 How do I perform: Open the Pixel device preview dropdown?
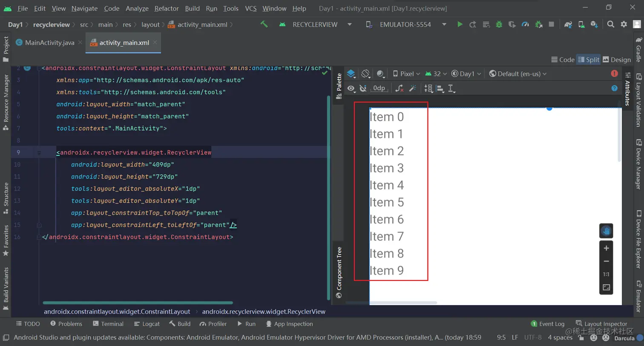click(x=406, y=74)
